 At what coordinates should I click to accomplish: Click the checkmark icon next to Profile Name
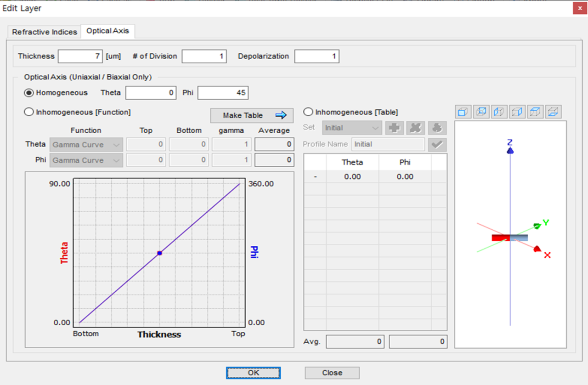pos(437,144)
